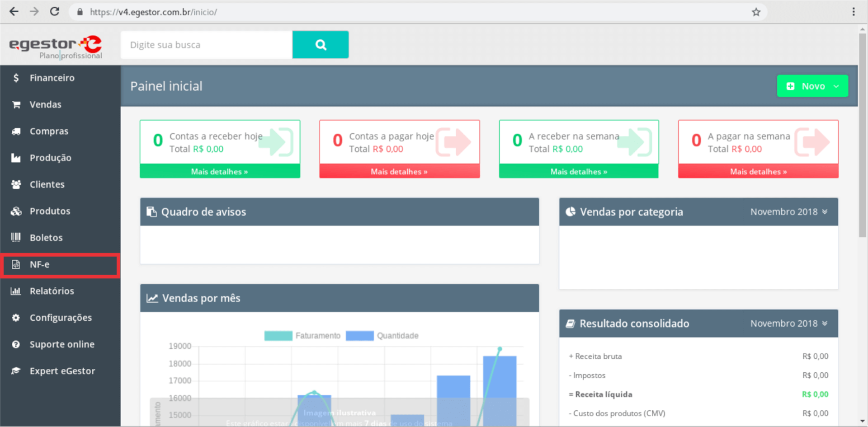Click the Financeiro dollar sign icon
Screen dimensions: 868x427
tap(16, 78)
